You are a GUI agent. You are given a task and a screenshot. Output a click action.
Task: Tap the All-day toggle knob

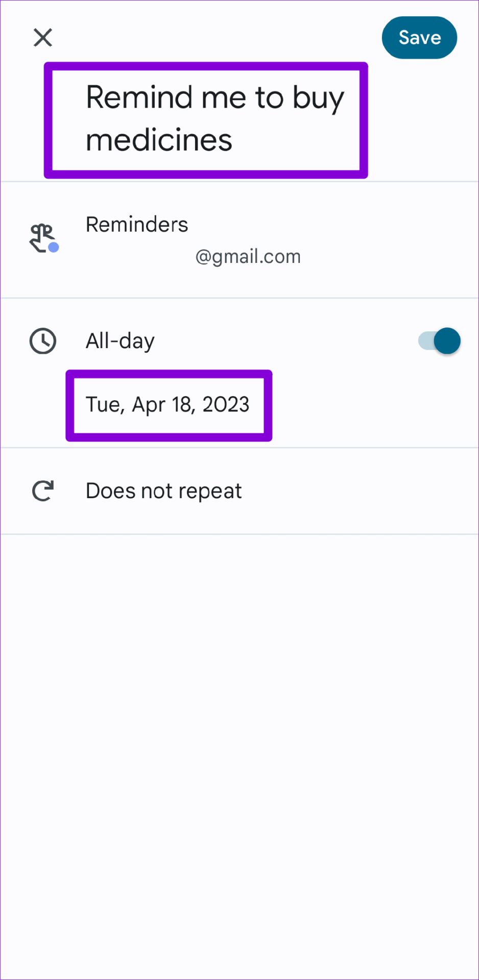click(x=447, y=341)
